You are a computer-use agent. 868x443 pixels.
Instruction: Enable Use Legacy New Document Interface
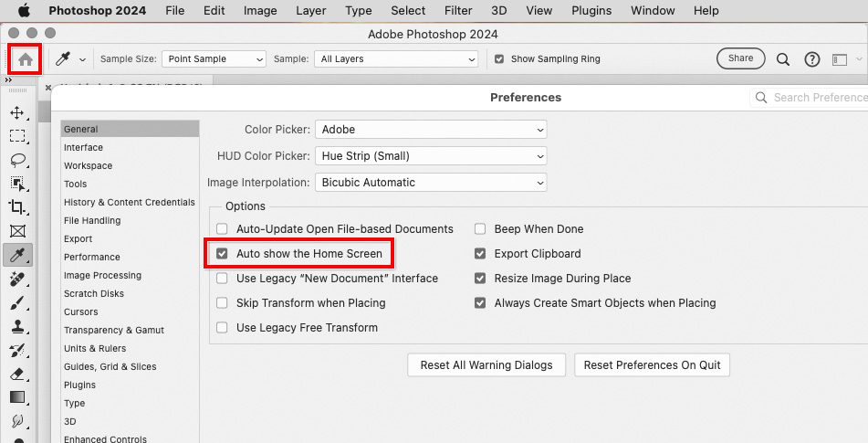222,278
